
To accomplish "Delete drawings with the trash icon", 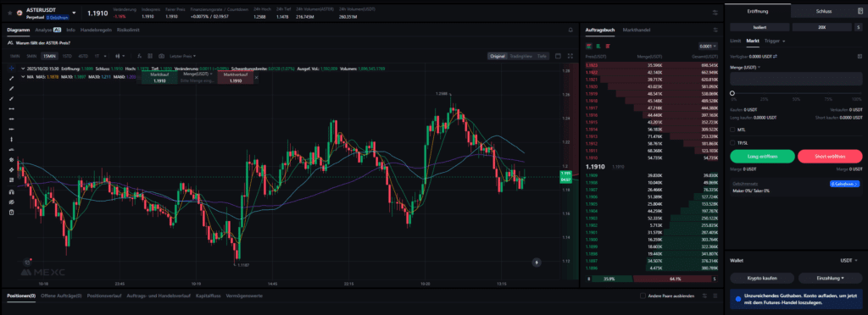I will tap(11, 213).
